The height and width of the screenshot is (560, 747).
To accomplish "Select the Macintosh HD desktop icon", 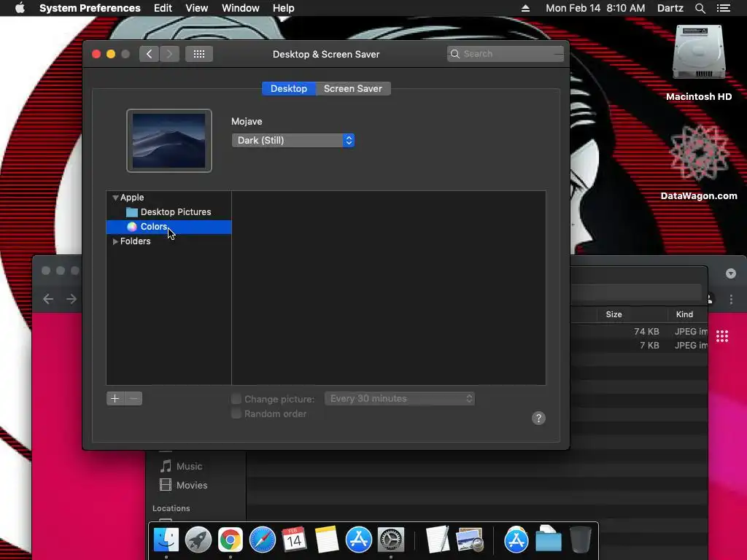I will pos(699,63).
